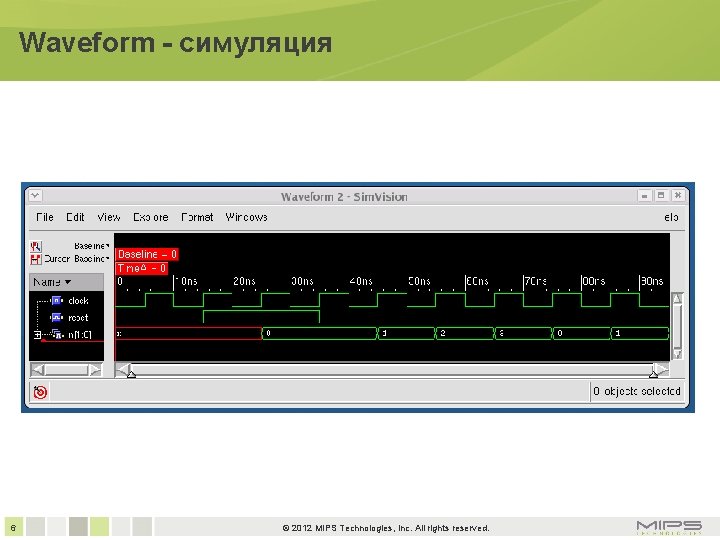Image resolution: width=720 pixels, height=540 pixels.
Task: Click the 40ns time ruler label
Action: [361, 281]
